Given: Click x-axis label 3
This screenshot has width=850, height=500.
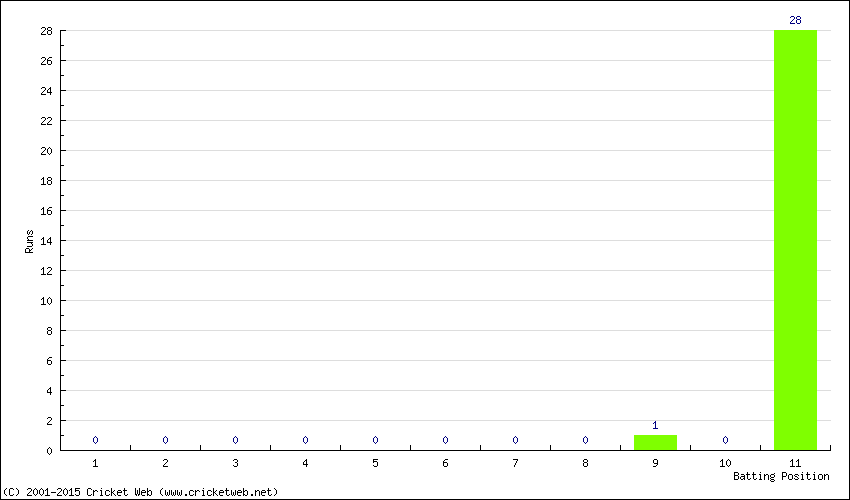Looking at the screenshot, I should (x=235, y=463).
